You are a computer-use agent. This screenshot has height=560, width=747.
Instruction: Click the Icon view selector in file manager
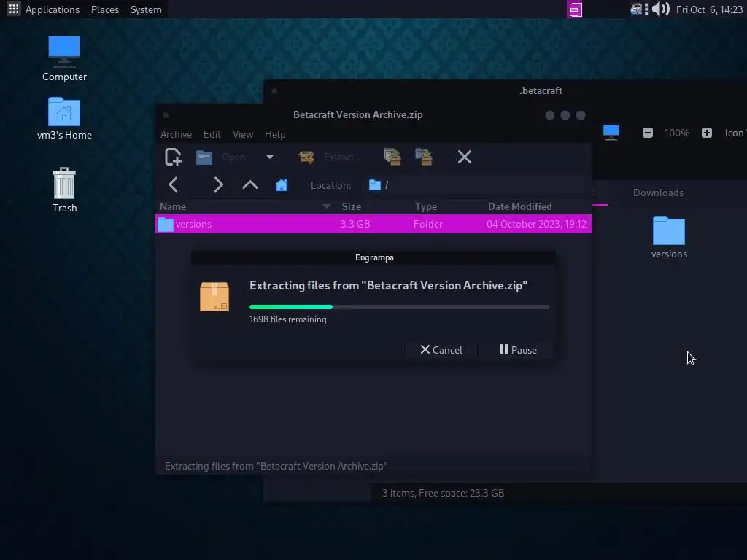(735, 133)
